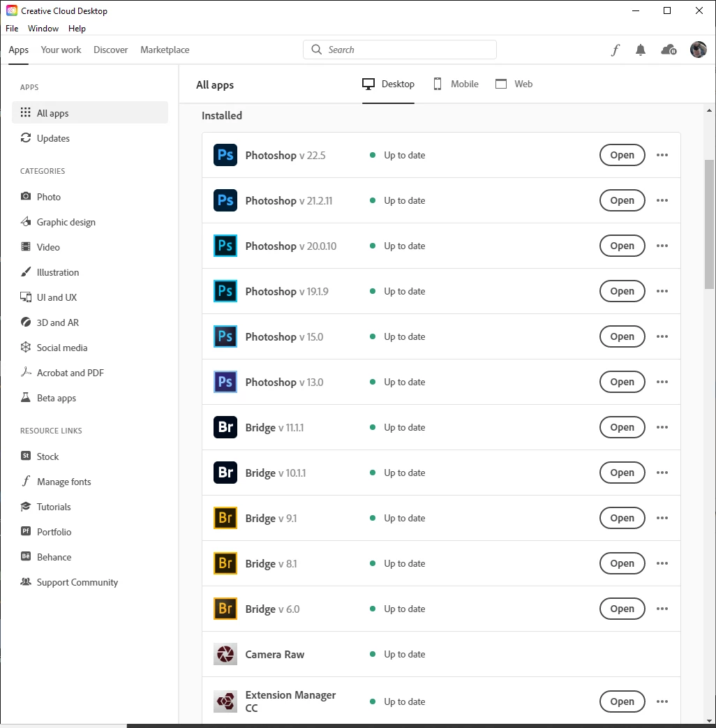Click the Photoshop v 21.2.11 app icon
Image resolution: width=716 pixels, height=728 pixels.
click(225, 200)
